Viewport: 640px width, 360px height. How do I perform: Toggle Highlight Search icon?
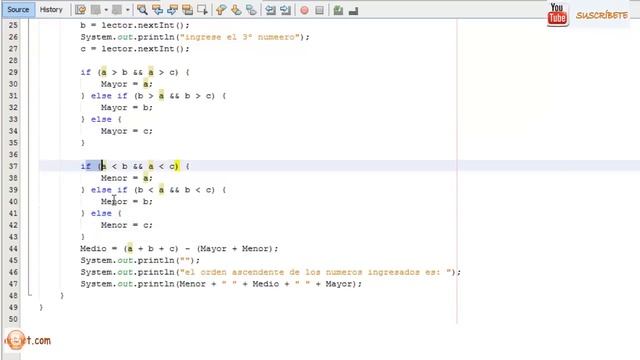[187, 10]
